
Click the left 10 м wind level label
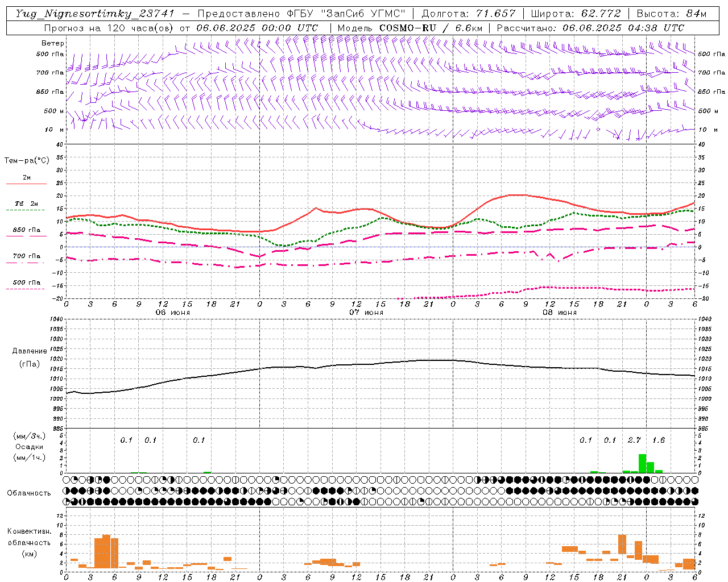pyautogui.click(x=55, y=130)
